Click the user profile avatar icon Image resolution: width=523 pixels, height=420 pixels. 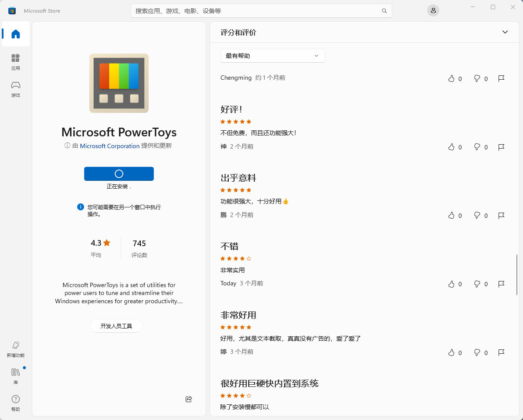(433, 10)
